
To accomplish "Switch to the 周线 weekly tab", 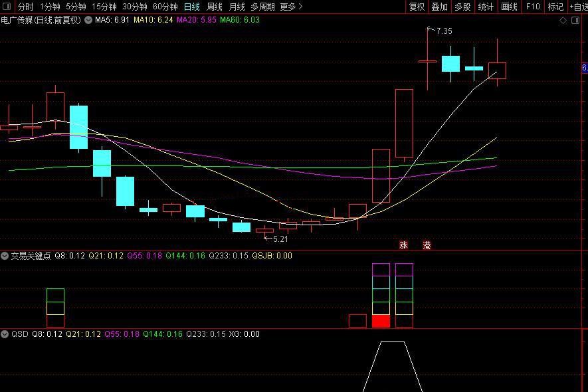I will coord(215,7).
